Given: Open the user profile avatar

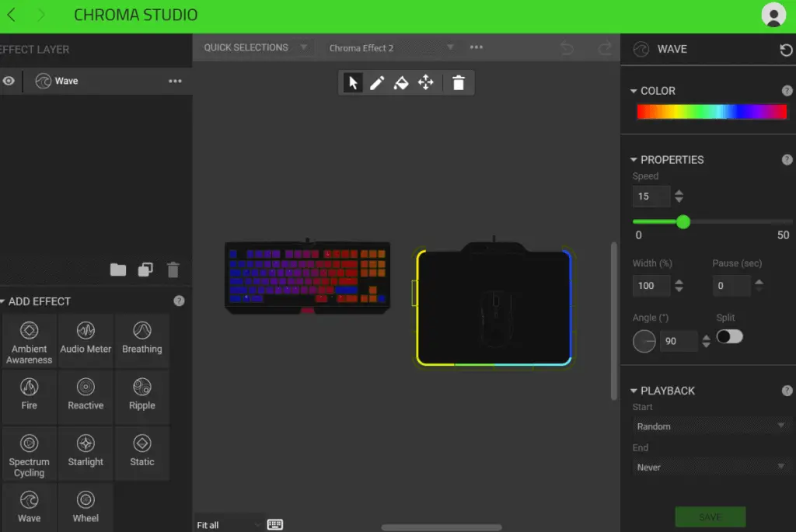Looking at the screenshot, I should [773, 15].
